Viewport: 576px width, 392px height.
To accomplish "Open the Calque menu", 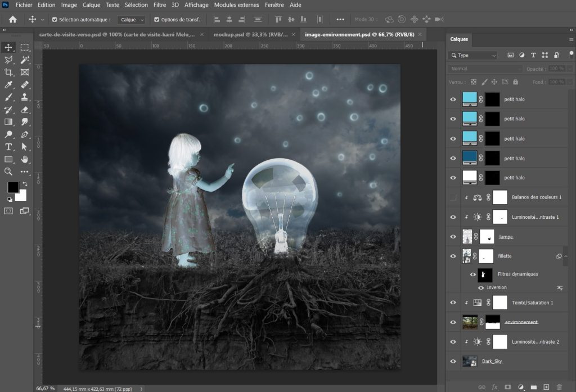I will click(91, 4).
